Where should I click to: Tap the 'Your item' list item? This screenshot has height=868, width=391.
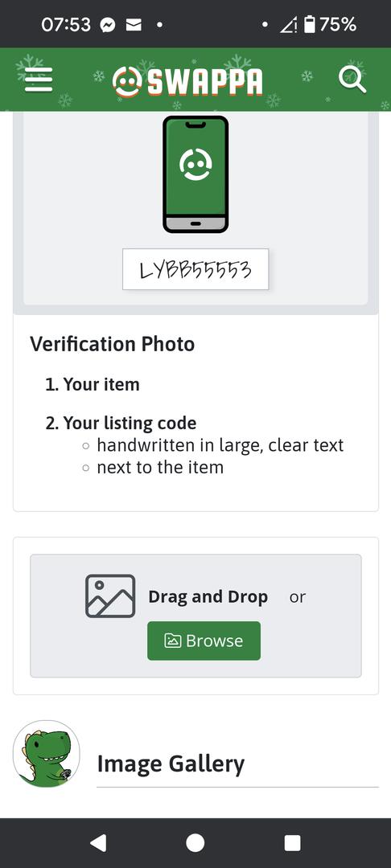[93, 384]
